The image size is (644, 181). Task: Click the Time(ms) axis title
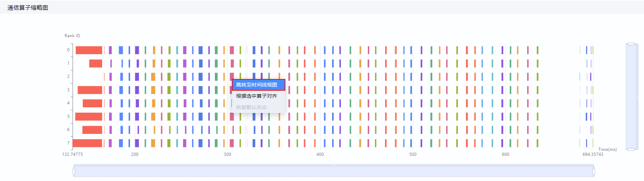coord(608,149)
